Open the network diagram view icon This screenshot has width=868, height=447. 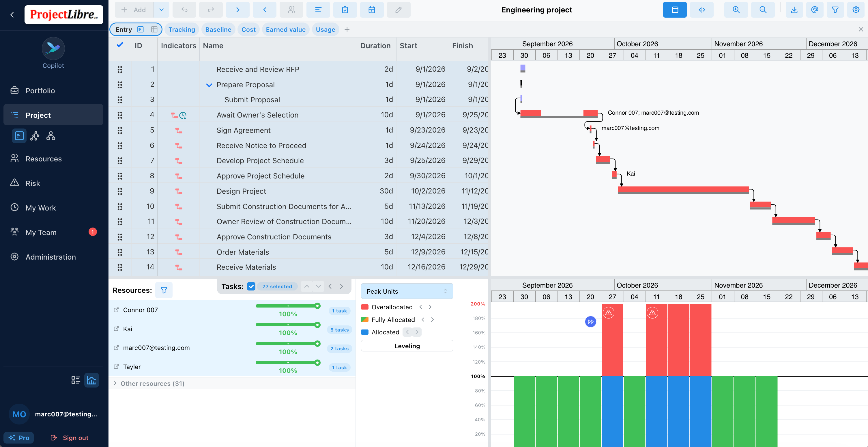(35, 136)
